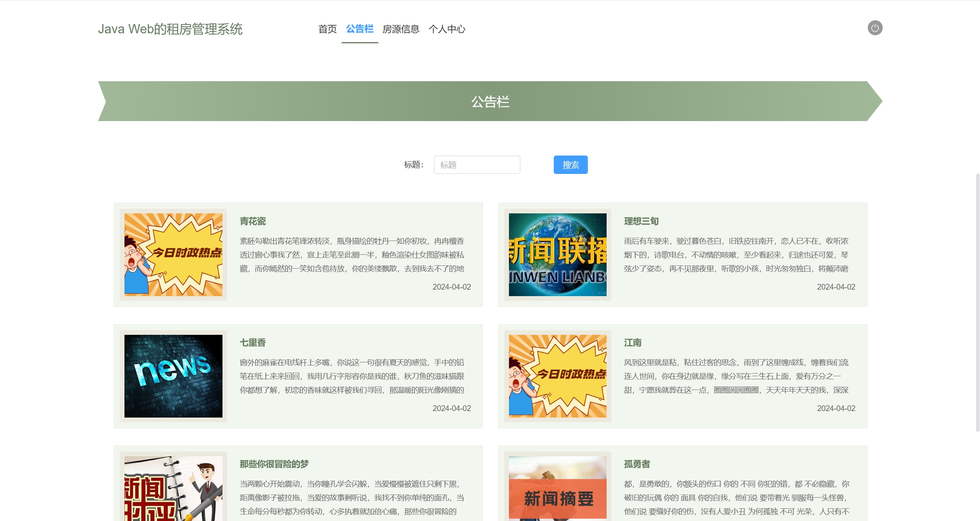This screenshot has width=980, height=521.
Task: Click the 青花瓷 card thumbnail image
Action: tap(173, 254)
